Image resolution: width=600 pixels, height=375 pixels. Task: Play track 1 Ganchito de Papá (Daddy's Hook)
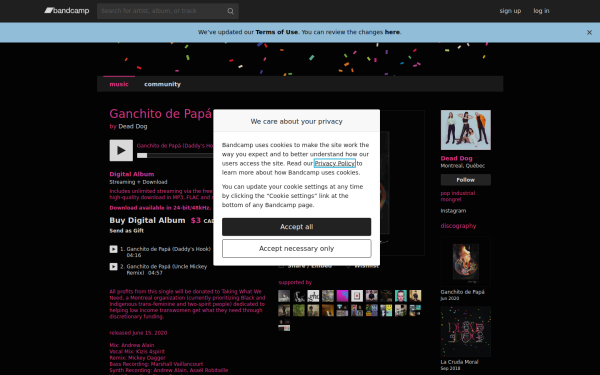pos(113,249)
